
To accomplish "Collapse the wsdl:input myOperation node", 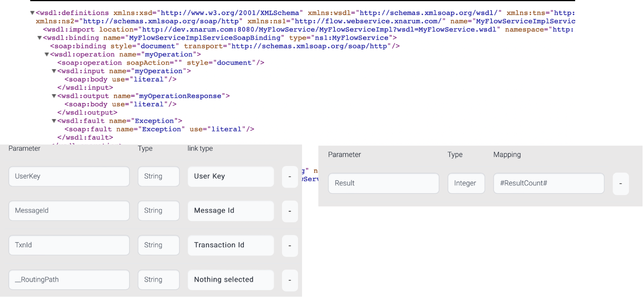I will click(x=54, y=71).
